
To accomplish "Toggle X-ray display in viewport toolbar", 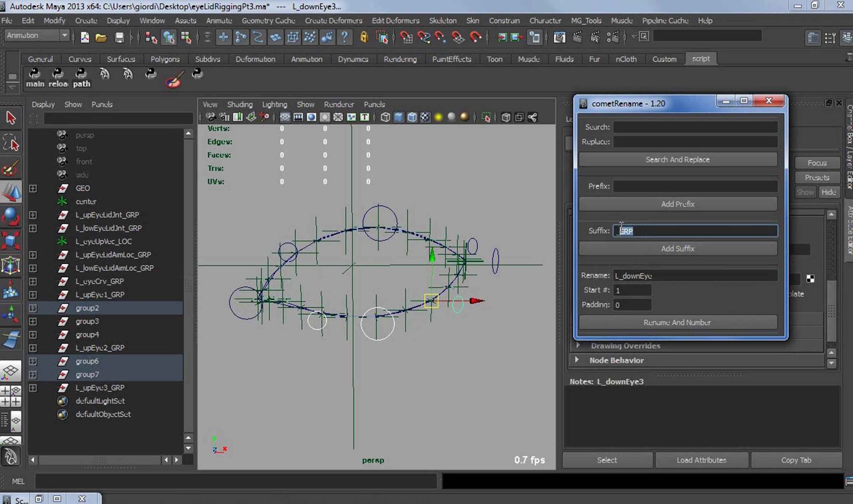I will point(506,117).
